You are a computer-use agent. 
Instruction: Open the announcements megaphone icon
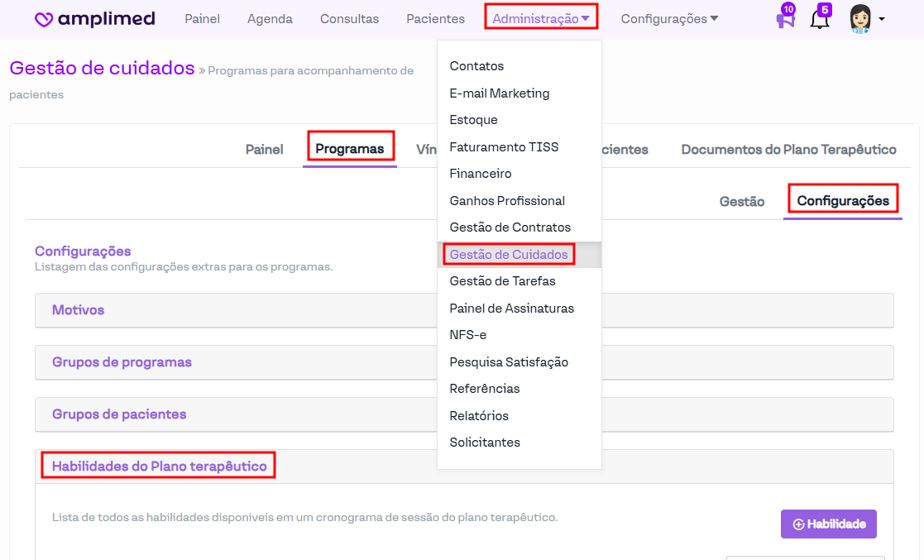click(784, 19)
